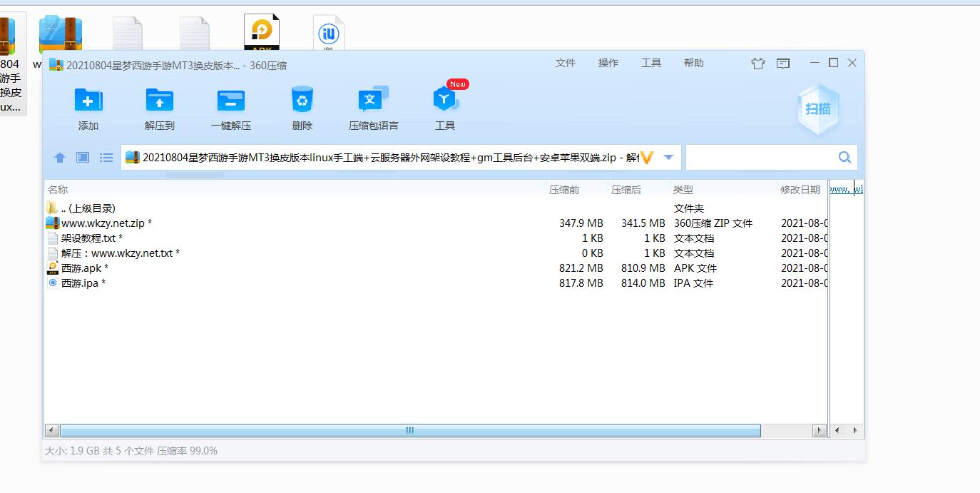The height and width of the screenshot is (493, 980).
Task: Click the 解压到 (Extract to) icon
Action: pos(159,101)
